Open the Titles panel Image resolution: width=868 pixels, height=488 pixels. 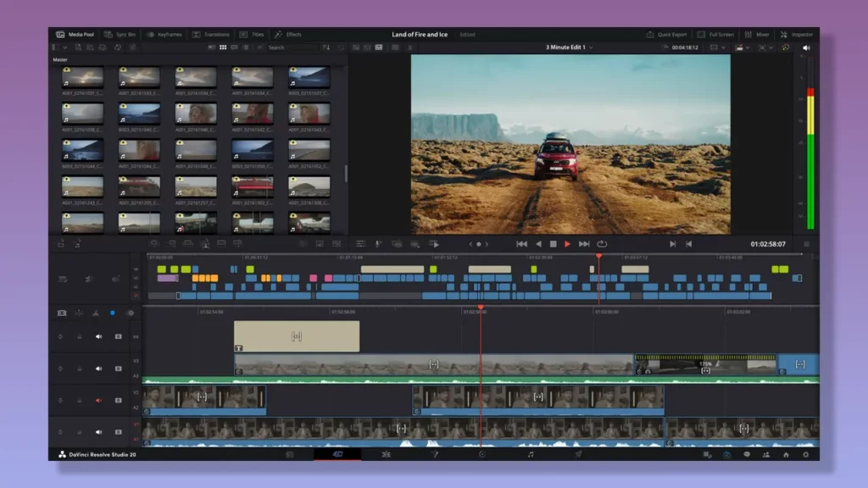click(x=252, y=34)
